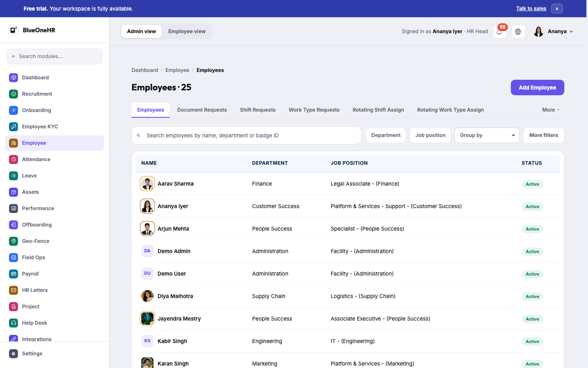The width and height of the screenshot is (588, 368).
Task: Open the Integrations sidebar item
Action: [x=54, y=339]
